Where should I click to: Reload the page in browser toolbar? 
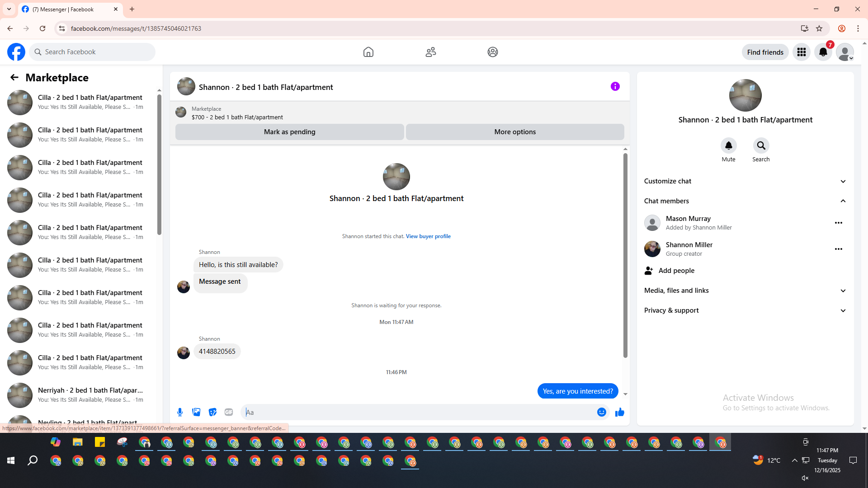(42, 28)
